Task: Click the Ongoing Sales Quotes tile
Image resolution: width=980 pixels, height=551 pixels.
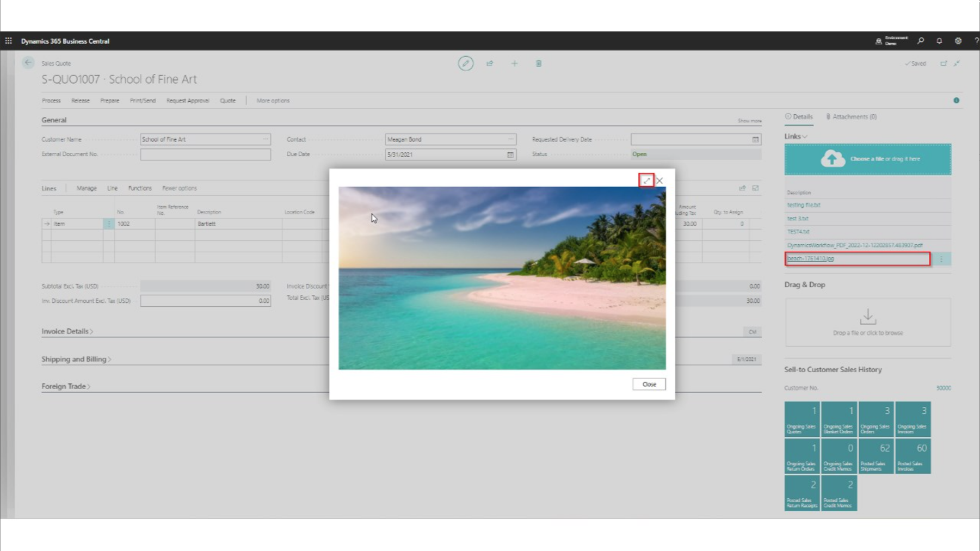Action: pyautogui.click(x=802, y=419)
